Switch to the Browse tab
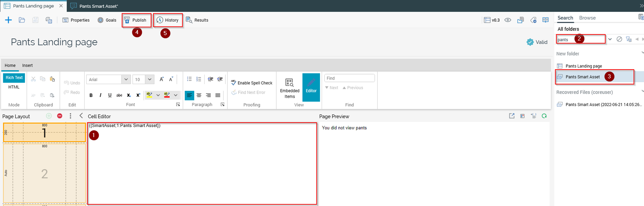 coord(587,18)
